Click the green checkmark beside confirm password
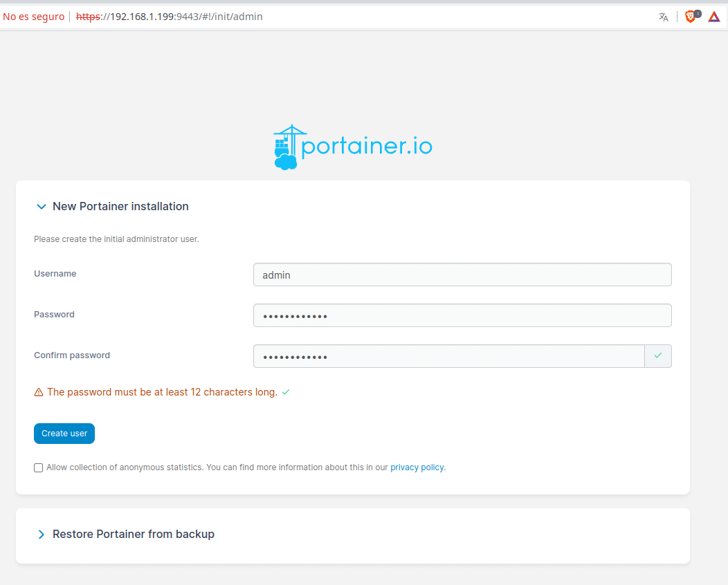The height and width of the screenshot is (585, 728). [x=658, y=355]
